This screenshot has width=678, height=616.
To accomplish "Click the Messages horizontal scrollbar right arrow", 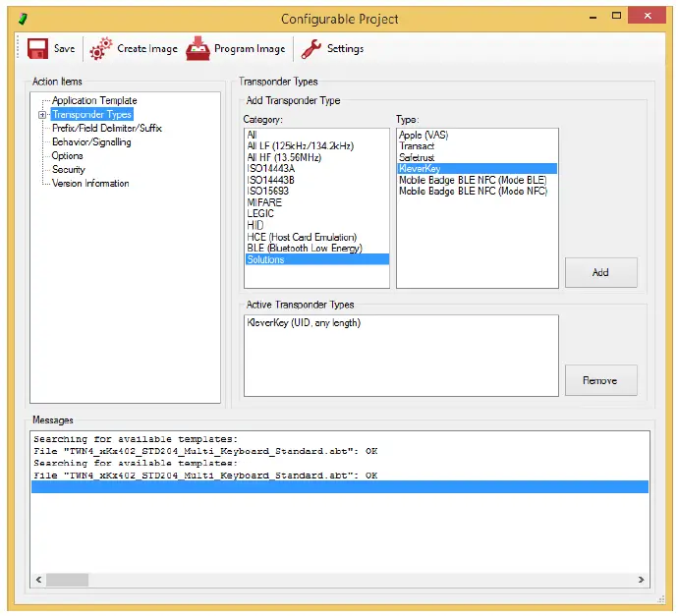I will (x=641, y=580).
